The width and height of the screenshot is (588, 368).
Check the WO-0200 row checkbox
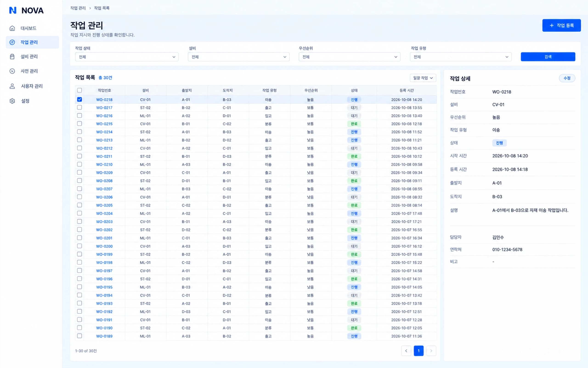[x=79, y=246]
